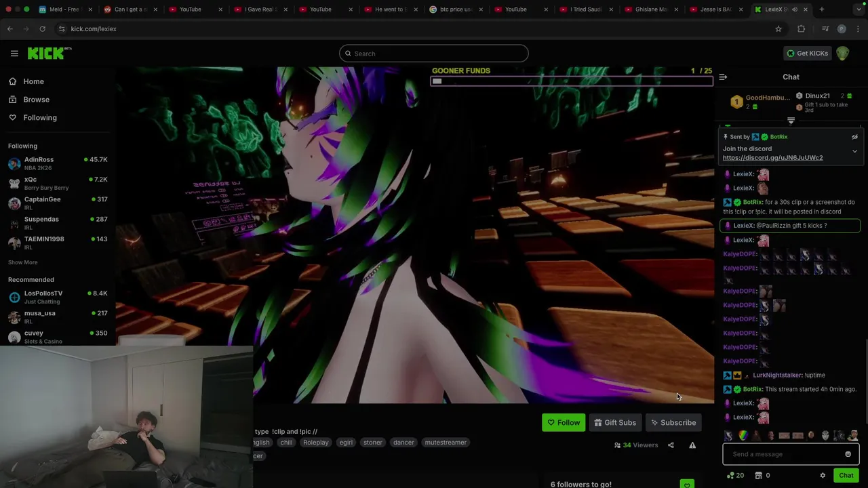Click the KICKs balance showing 20
The image size is (868, 488).
(x=734, y=476)
